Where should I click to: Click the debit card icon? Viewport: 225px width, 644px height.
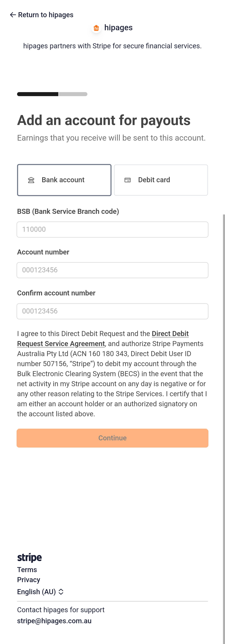[x=128, y=180]
